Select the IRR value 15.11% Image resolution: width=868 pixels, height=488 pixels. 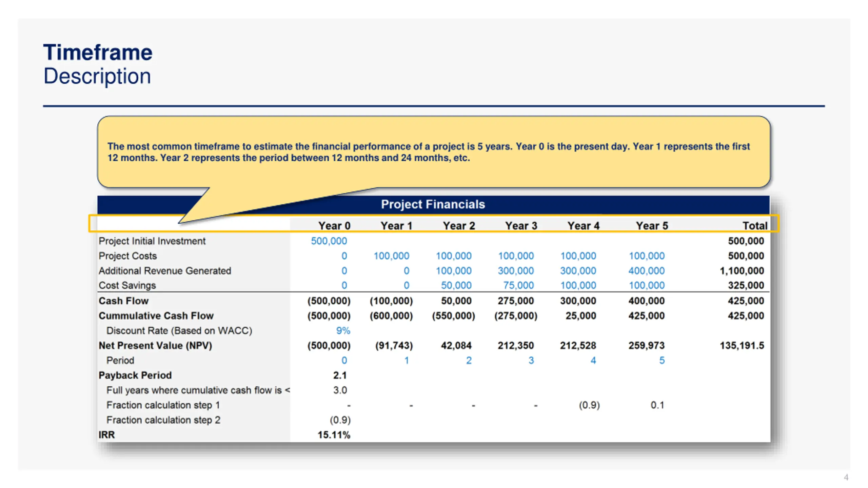[x=334, y=435]
